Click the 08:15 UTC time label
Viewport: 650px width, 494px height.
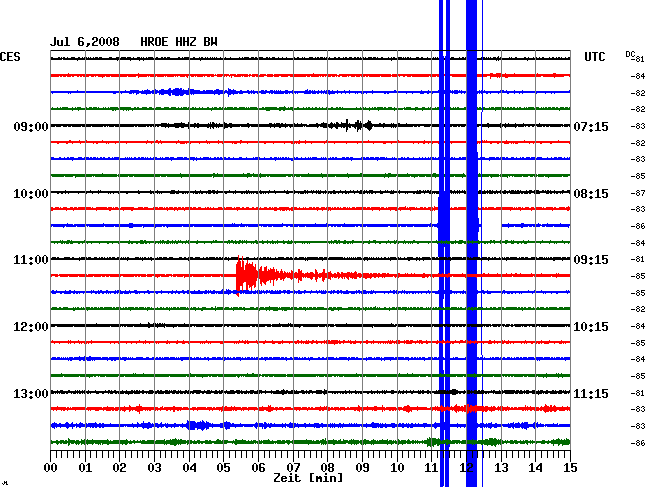click(591, 194)
